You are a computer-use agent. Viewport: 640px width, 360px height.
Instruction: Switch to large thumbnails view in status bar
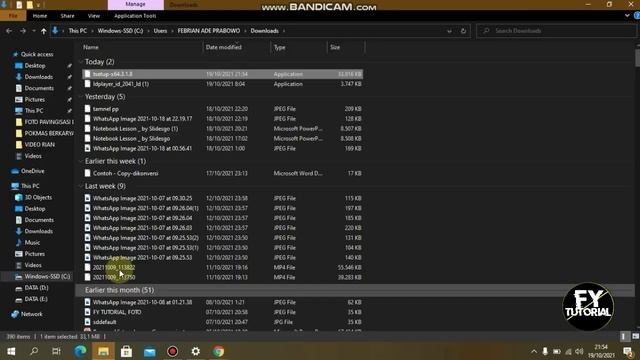(x=635, y=336)
